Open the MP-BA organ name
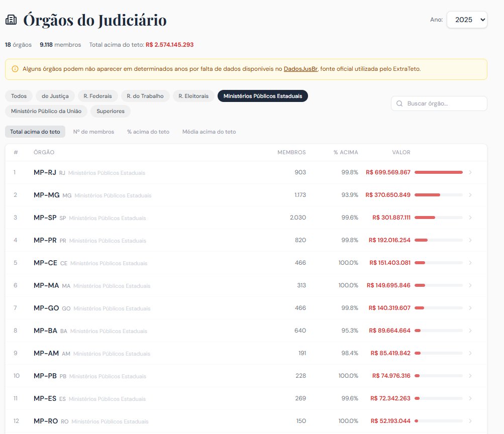 [x=45, y=331]
